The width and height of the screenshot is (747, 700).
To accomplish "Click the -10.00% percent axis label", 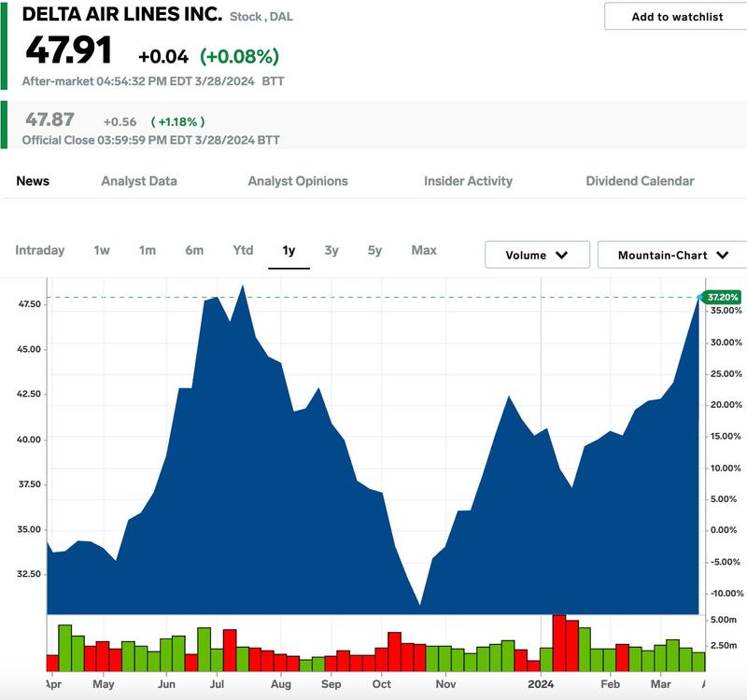I will (727, 594).
